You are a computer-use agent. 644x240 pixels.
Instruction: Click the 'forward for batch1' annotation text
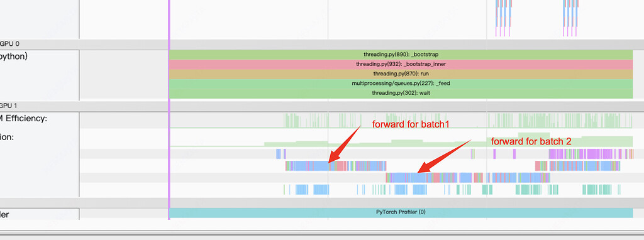click(x=410, y=124)
